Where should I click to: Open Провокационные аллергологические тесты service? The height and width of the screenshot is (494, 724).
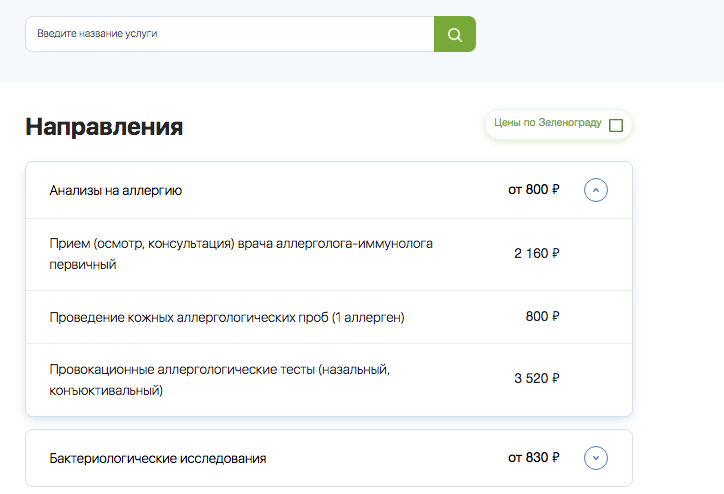coord(220,370)
